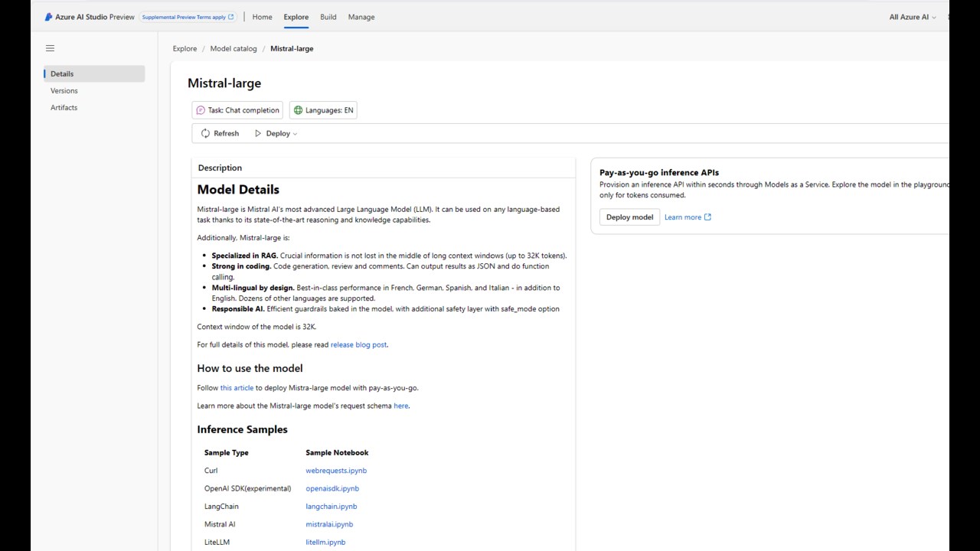The width and height of the screenshot is (980, 551).
Task: Click the Refresh circular arrow icon
Action: coord(205,133)
